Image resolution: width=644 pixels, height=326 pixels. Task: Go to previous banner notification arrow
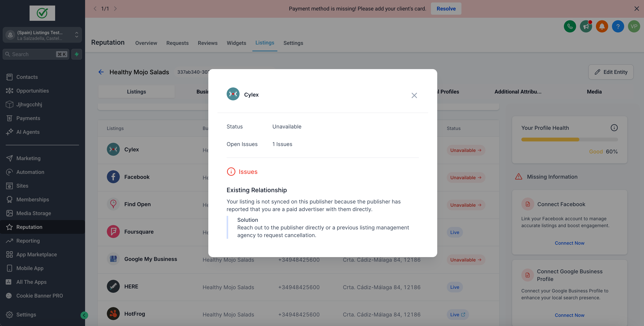coord(95,9)
